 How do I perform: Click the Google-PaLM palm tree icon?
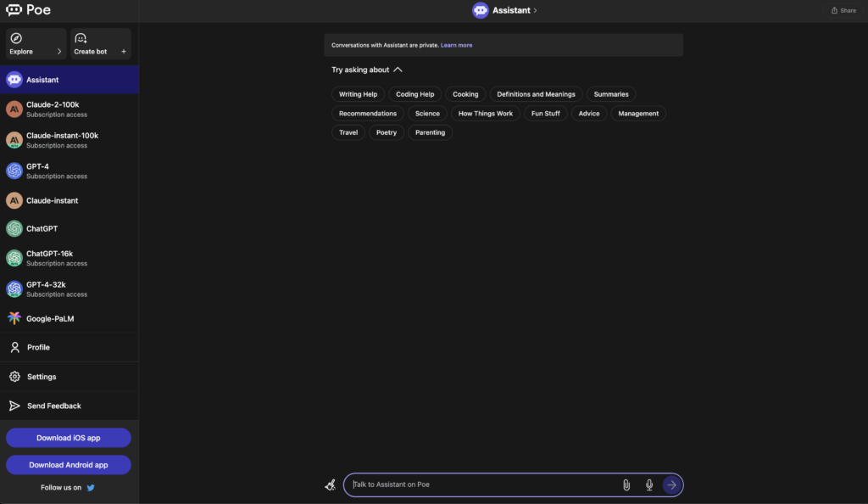(14, 318)
